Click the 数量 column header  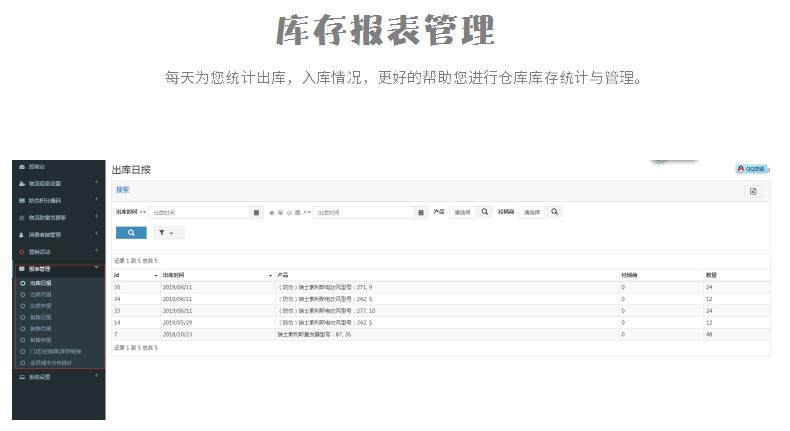pyautogui.click(x=711, y=275)
